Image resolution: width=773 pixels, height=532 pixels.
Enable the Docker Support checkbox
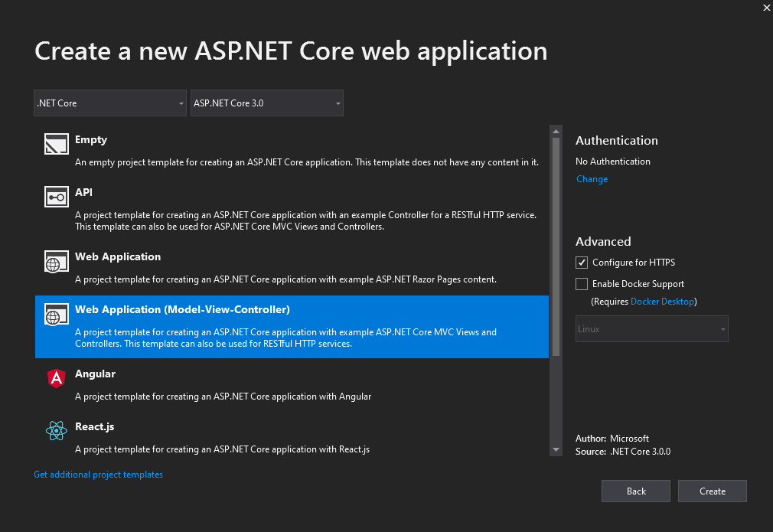582,284
